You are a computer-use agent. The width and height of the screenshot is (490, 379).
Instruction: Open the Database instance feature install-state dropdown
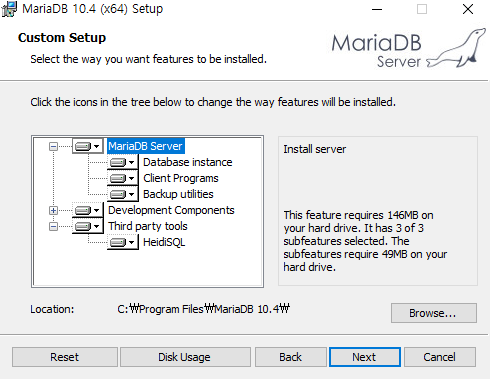[x=123, y=162]
